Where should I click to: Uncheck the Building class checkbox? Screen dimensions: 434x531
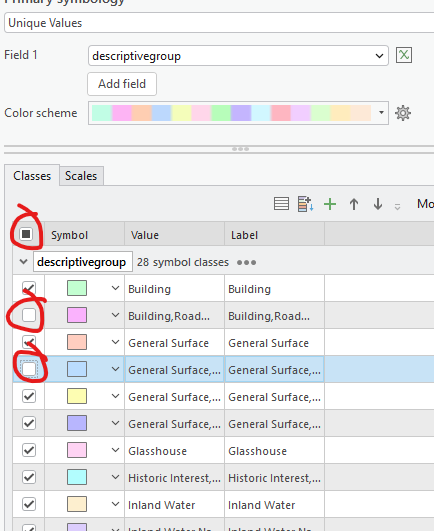pyautogui.click(x=29, y=288)
